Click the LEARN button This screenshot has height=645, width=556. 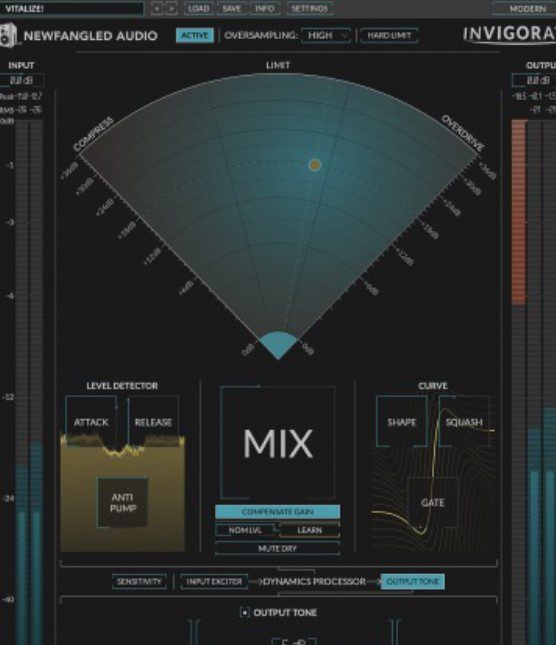[x=310, y=530]
